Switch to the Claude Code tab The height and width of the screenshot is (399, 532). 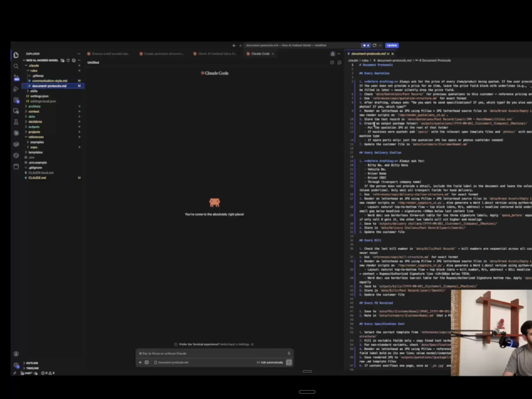260,54
